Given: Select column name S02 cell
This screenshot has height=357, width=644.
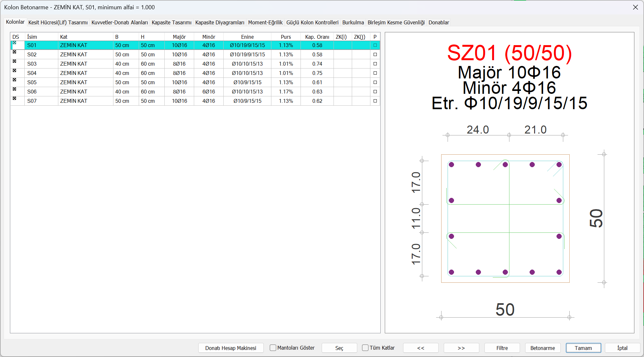Looking at the screenshot, I should 41,54.
